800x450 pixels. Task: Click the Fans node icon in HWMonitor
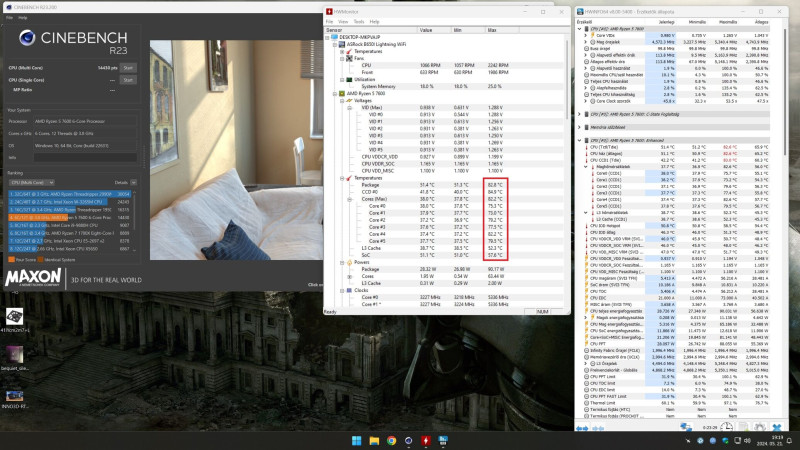point(349,58)
